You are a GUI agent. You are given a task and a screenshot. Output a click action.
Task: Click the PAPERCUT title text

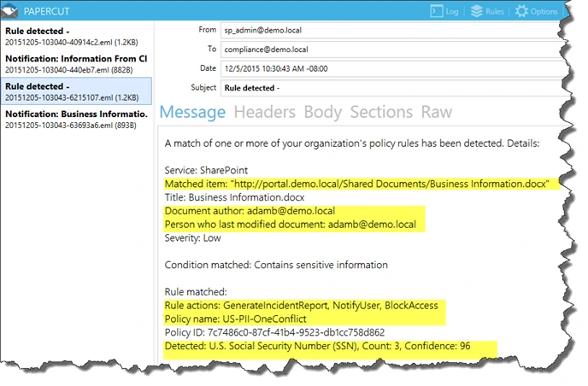point(46,11)
